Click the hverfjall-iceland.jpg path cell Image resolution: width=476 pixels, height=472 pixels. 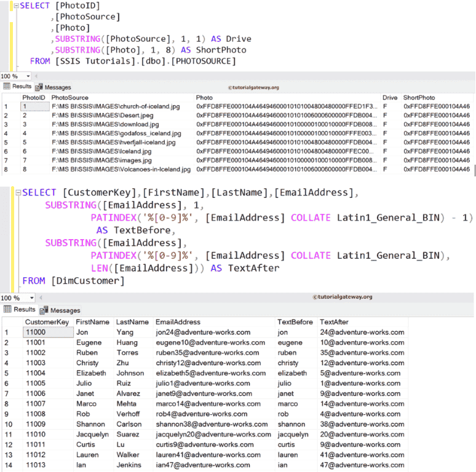[121, 142]
